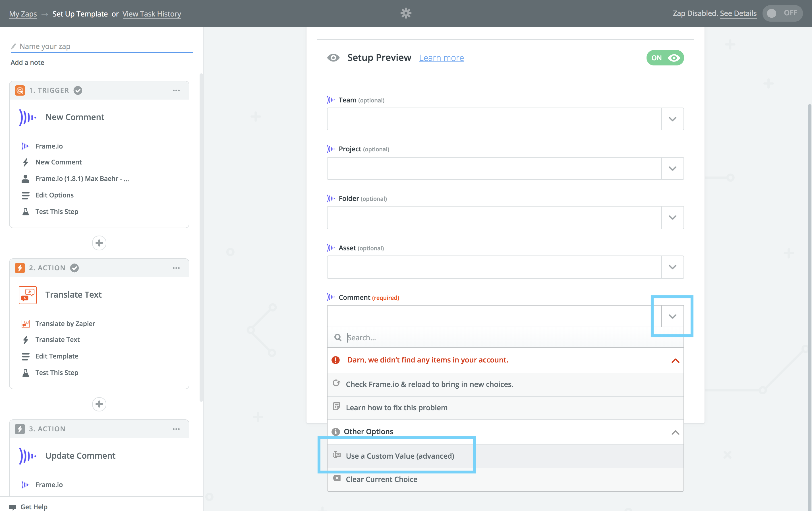Click plus button below Translate Text step
Screen dimensions: 812x511
click(99, 404)
